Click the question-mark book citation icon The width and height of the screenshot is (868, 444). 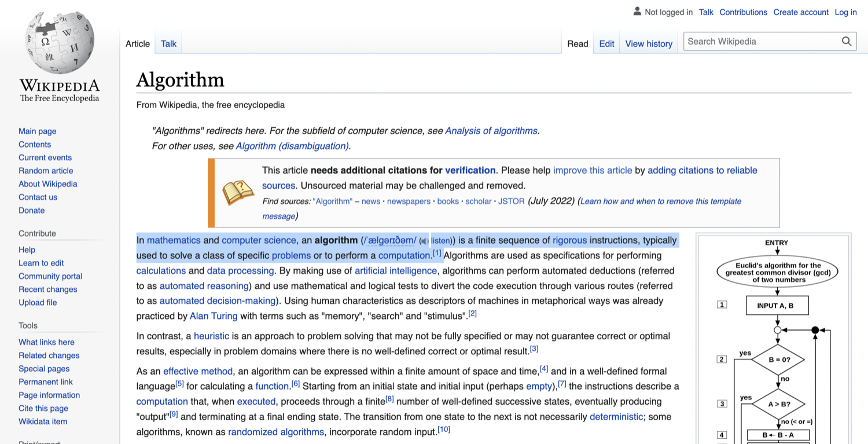tap(238, 193)
